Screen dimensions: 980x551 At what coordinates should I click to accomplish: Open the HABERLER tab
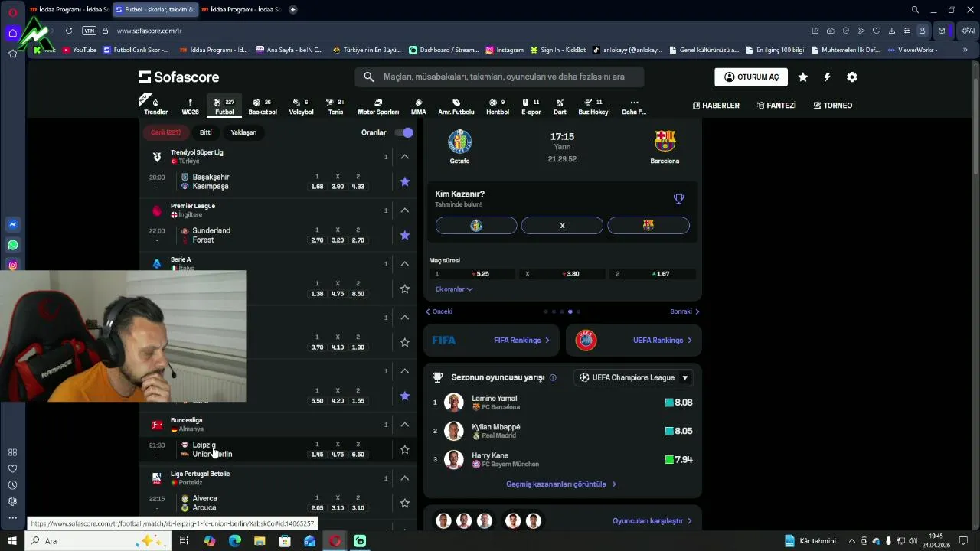pyautogui.click(x=716, y=106)
